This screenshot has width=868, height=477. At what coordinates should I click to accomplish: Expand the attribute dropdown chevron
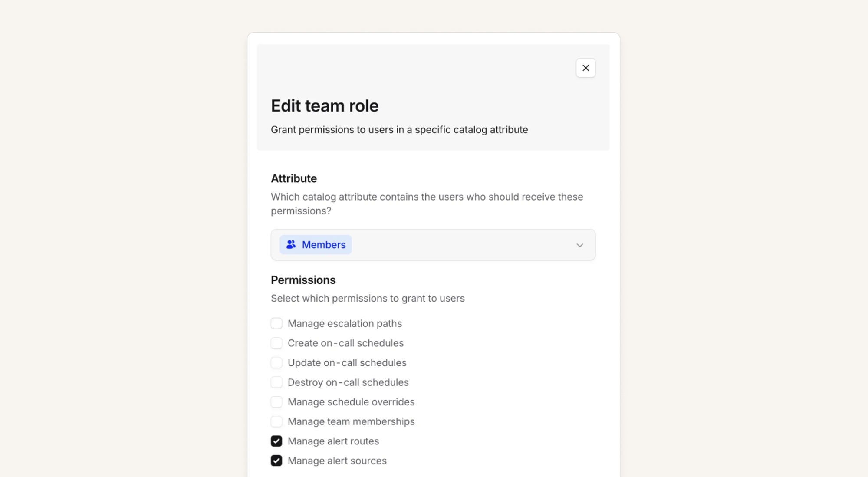[579, 245]
